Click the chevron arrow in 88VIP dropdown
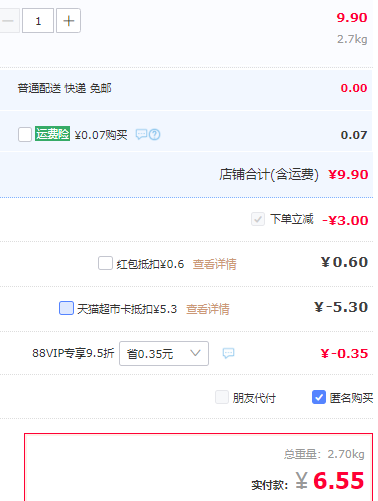The image size is (378, 501). click(x=195, y=353)
